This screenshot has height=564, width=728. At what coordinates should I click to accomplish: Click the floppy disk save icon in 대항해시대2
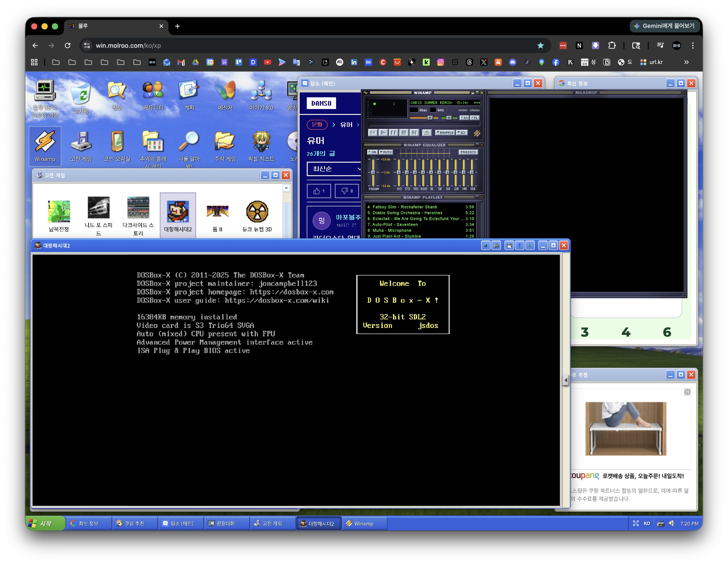pyautogui.click(x=509, y=246)
